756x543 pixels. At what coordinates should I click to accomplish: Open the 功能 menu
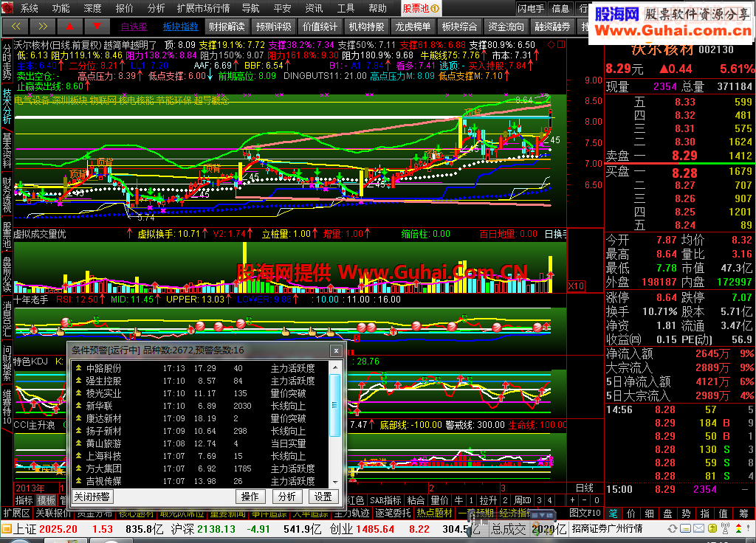click(61, 8)
